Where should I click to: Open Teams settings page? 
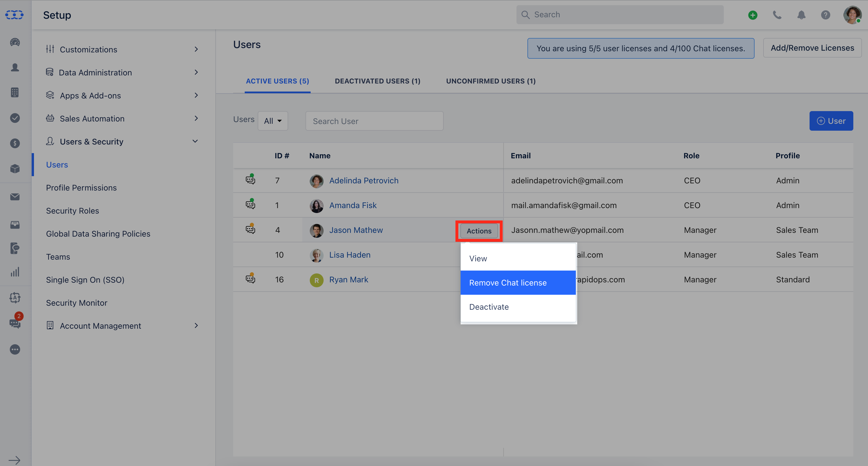tap(58, 257)
